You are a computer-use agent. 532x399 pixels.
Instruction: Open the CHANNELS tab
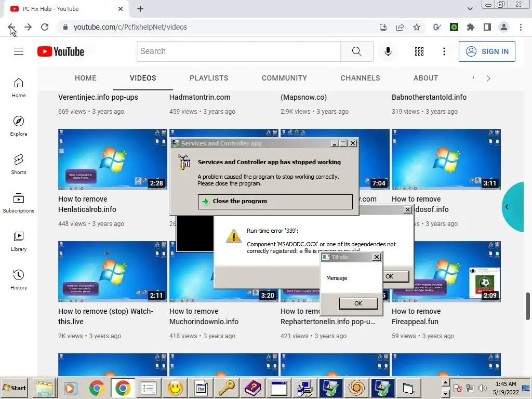tap(361, 78)
